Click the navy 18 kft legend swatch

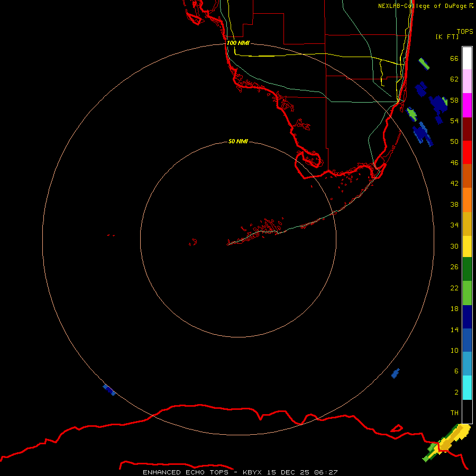pos(467,317)
